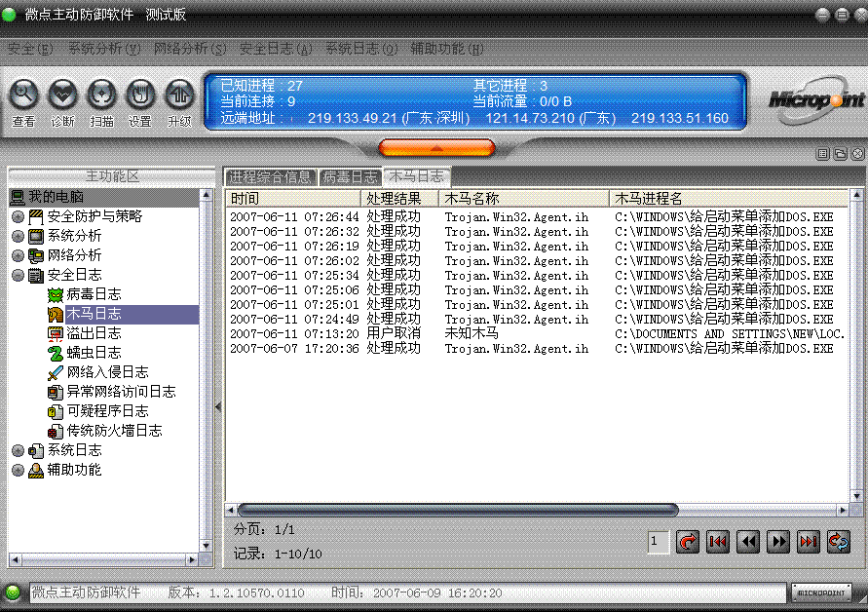Image resolution: width=868 pixels, height=612 pixels.
Task: Open 网络入侵日志 in the tree
Action: click(x=107, y=372)
